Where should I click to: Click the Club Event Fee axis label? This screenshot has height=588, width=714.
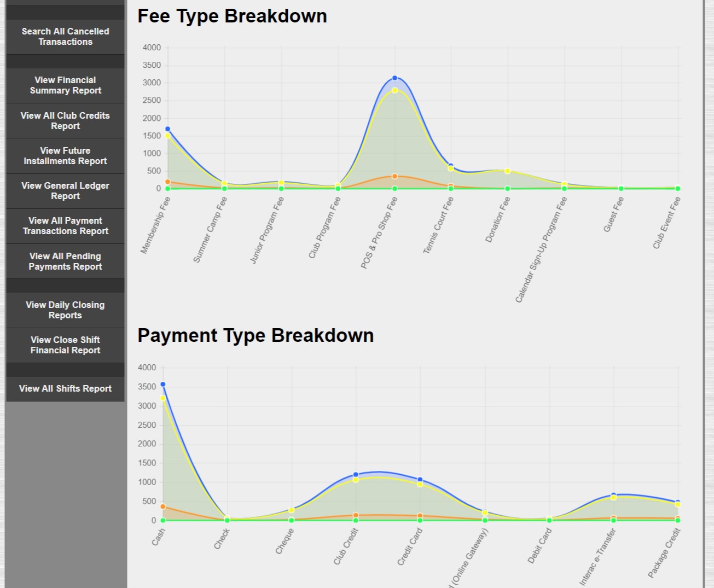[x=667, y=223]
